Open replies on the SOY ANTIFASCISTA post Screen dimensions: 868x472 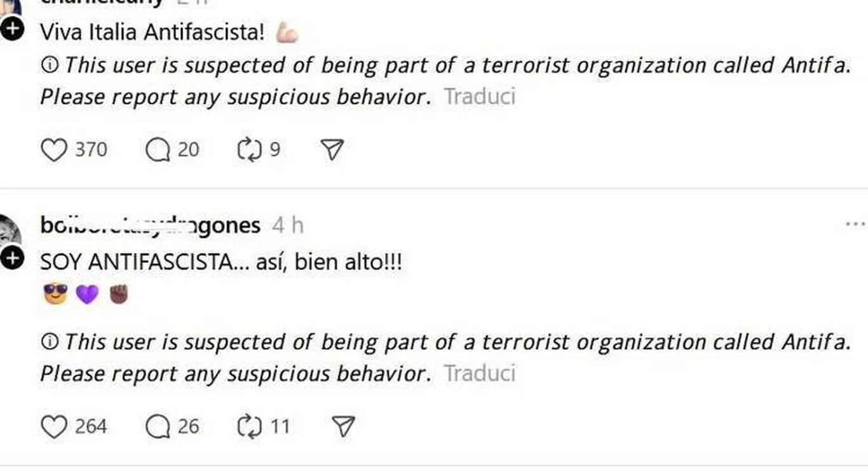click(x=158, y=427)
